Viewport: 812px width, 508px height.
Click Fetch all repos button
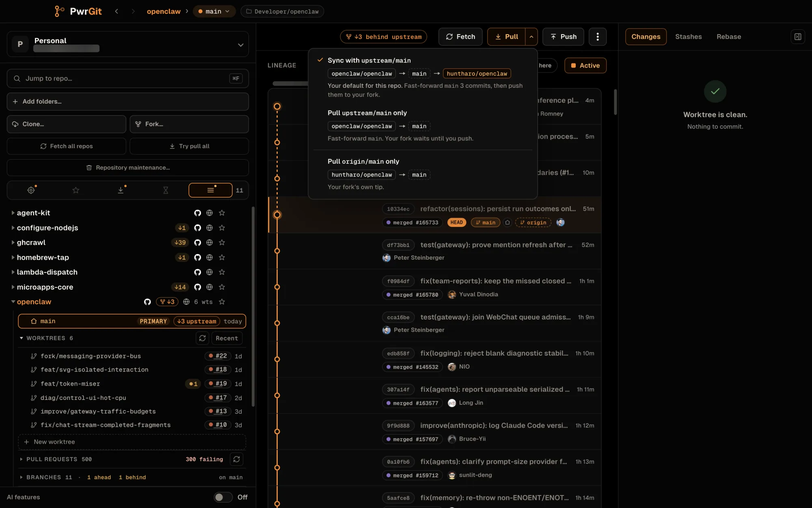point(66,146)
